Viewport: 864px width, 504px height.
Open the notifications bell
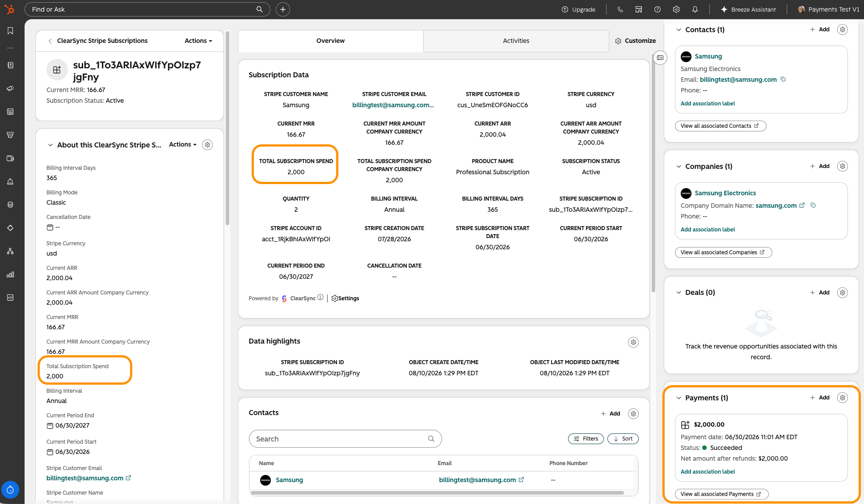tap(695, 9)
